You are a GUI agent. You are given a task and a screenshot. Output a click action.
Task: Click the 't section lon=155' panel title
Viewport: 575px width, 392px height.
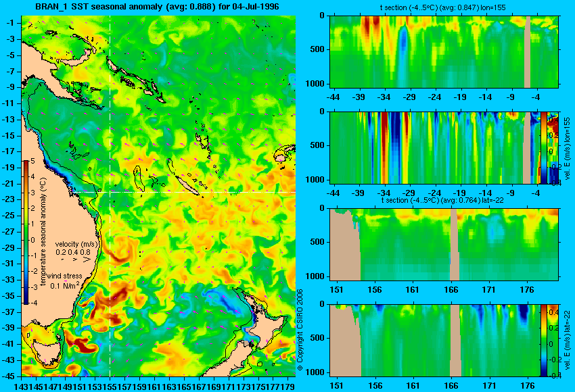(442, 7)
